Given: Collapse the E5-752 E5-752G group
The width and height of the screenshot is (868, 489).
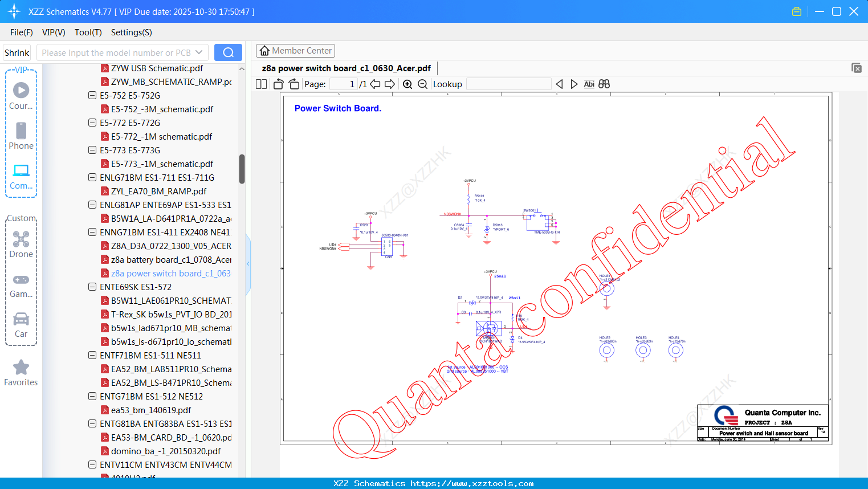Looking at the screenshot, I should click(92, 95).
